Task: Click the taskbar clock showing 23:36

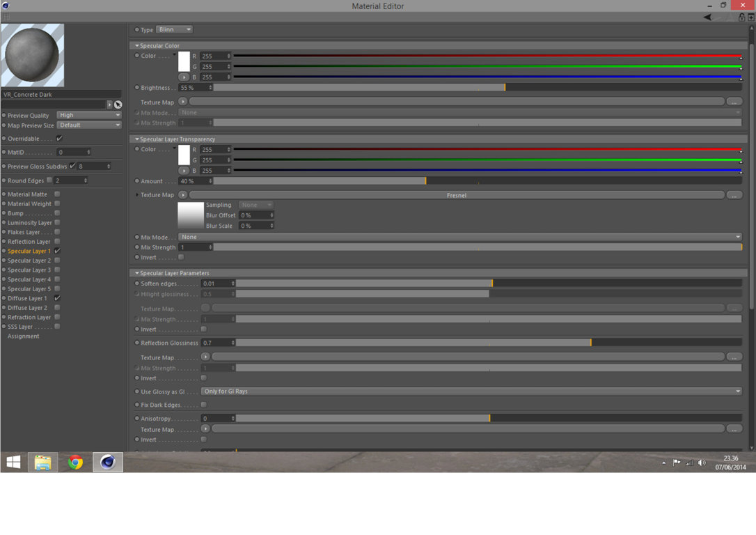Action: point(730,463)
